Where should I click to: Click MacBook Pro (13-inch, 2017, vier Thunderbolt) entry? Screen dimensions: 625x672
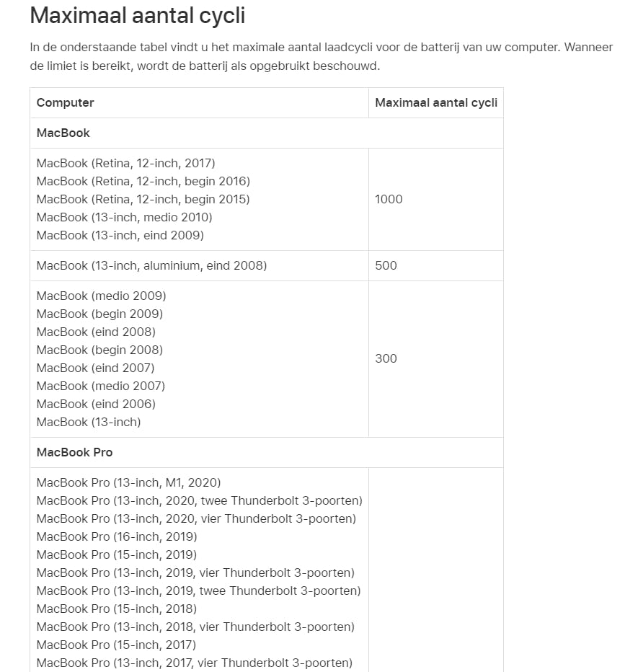[194, 663]
